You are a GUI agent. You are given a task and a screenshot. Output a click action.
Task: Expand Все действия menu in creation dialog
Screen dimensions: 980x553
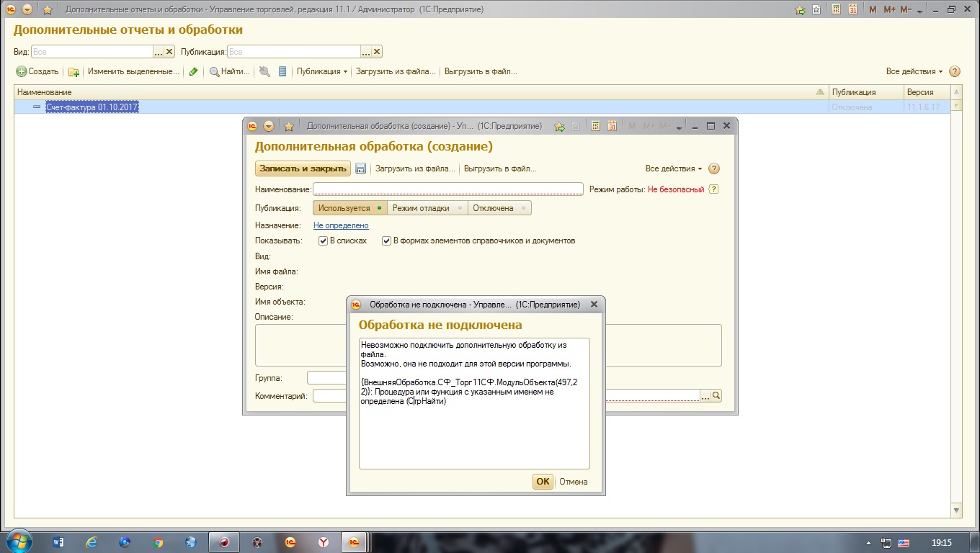[674, 168]
